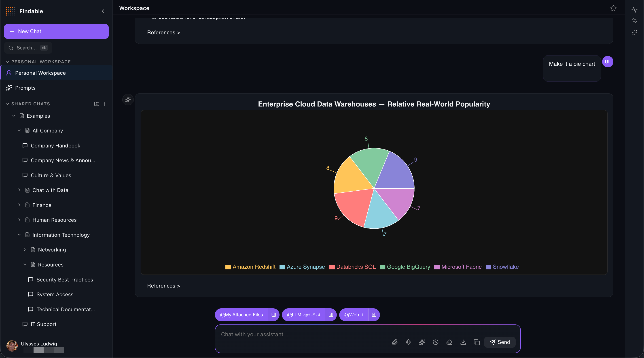Open Personal Workspace in the sidebar

(57, 73)
